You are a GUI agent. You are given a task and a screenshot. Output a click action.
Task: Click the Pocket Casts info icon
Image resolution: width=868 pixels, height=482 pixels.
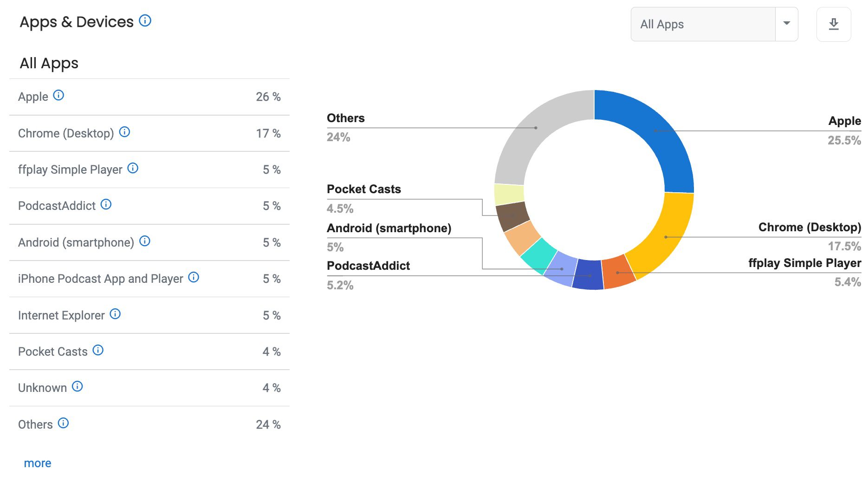98,350
